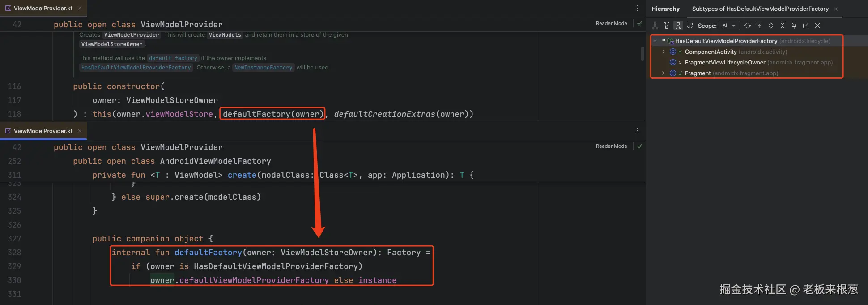Open the bottom editor's tab options menu
The height and width of the screenshot is (305, 868).
click(x=637, y=131)
